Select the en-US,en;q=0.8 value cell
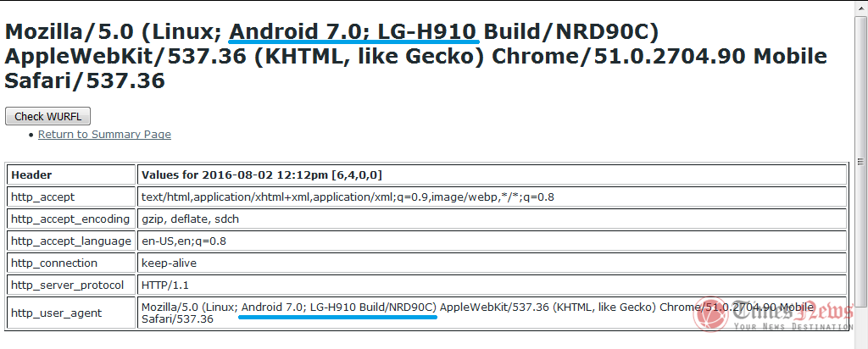 183,241
